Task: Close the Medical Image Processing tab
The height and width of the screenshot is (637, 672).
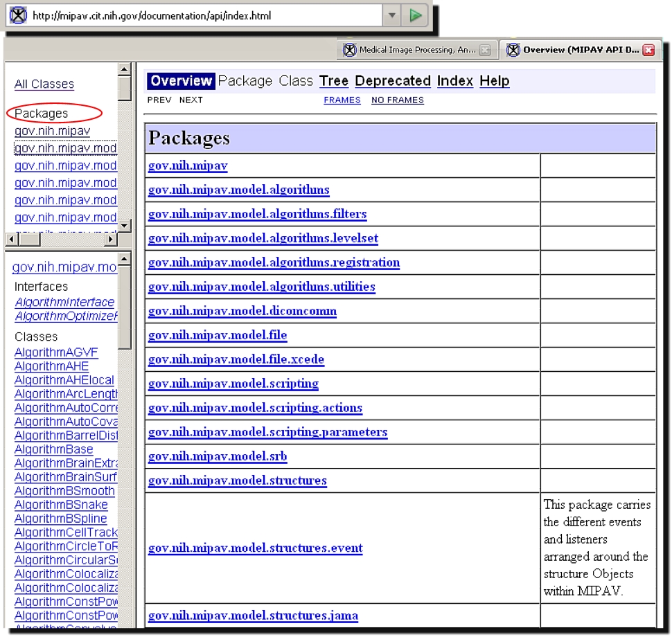Action: click(485, 50)
